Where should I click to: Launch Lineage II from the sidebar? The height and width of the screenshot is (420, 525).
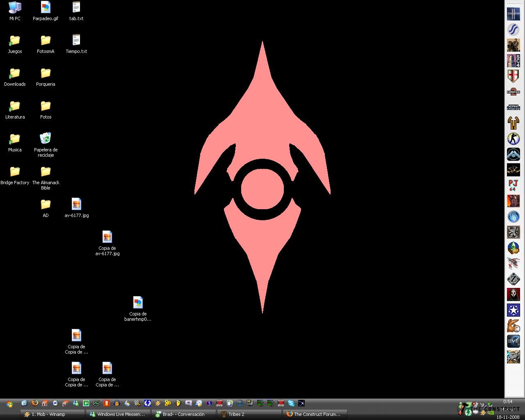513,14
